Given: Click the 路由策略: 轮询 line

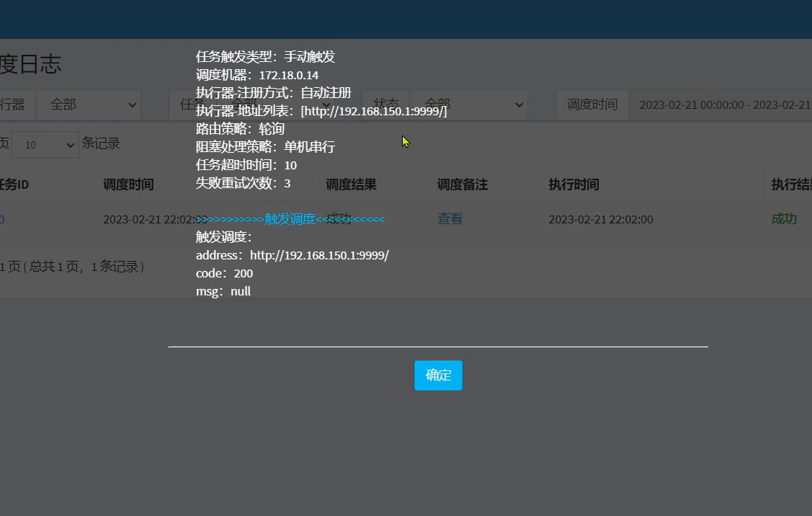Looking at the screenshot, I should click(x=240, y=129).
